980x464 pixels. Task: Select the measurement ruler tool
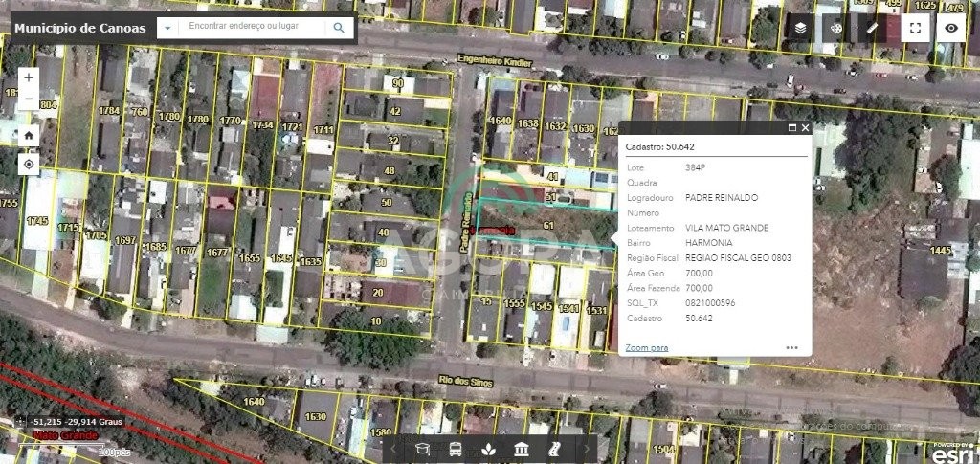[x=872, y=29]
